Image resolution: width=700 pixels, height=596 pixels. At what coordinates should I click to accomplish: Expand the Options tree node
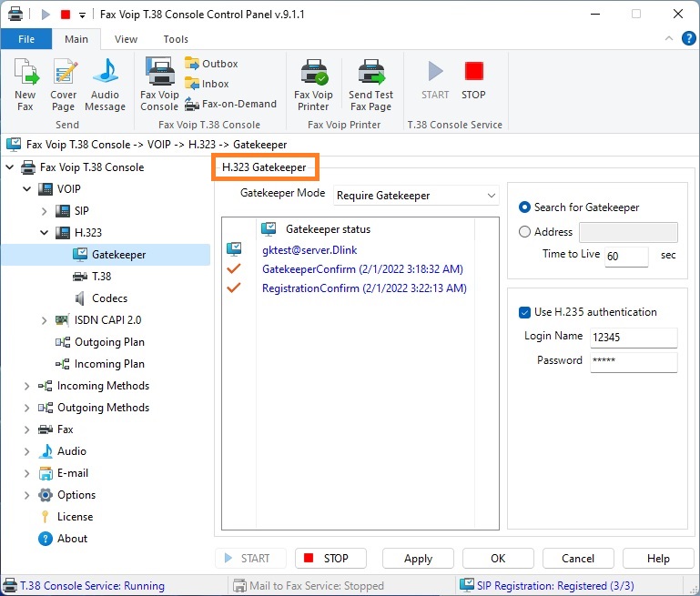tap(26, 495)
